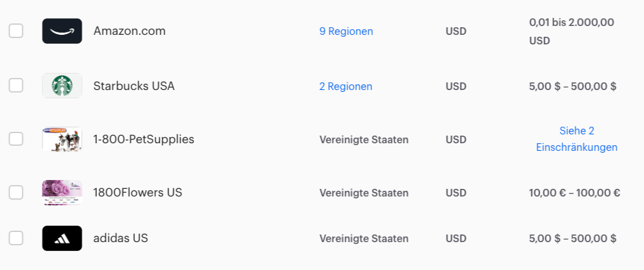Select the Amazon.com row checkbox
The width and height of the screenshot is (644, 270).
16,30
